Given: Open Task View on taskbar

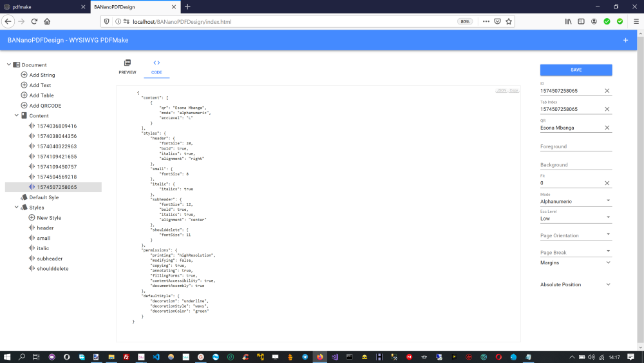Looking at the screenshot, I should tap(36, 357).
